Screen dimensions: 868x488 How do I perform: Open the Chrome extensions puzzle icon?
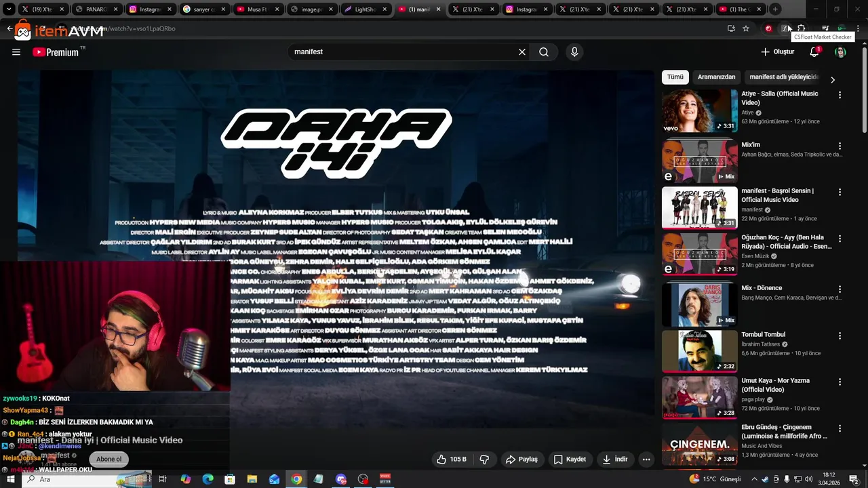coord(802,28)
